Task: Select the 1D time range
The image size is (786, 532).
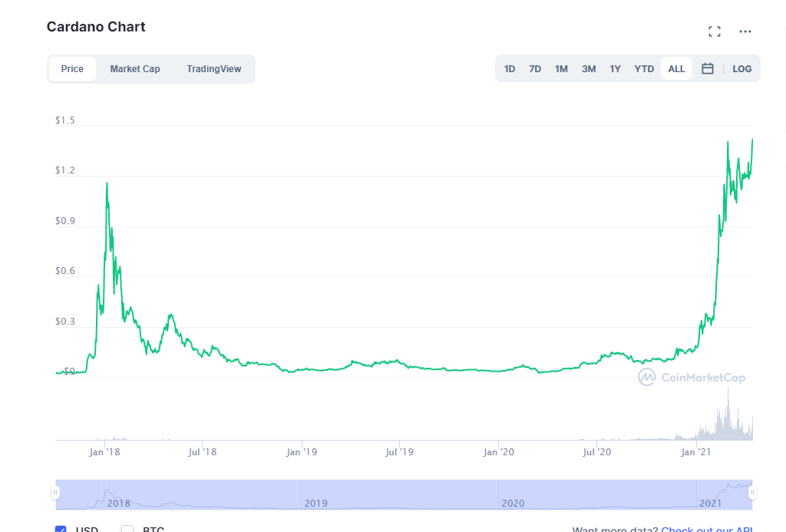Action: (x=510, y=68)
